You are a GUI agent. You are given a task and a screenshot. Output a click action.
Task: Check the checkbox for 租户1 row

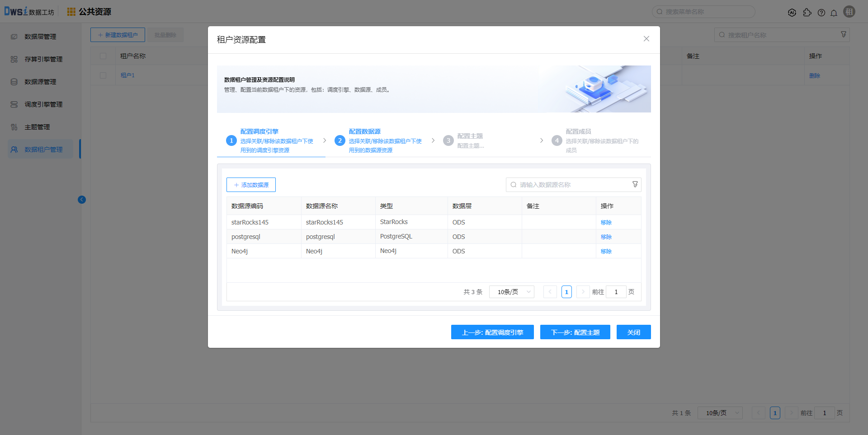[x=103, y=75]
